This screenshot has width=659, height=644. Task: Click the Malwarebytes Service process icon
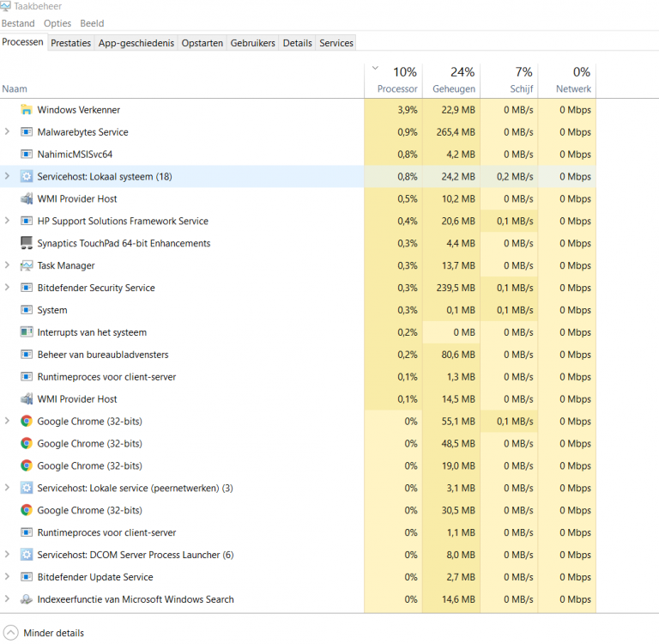pos(26,132)
